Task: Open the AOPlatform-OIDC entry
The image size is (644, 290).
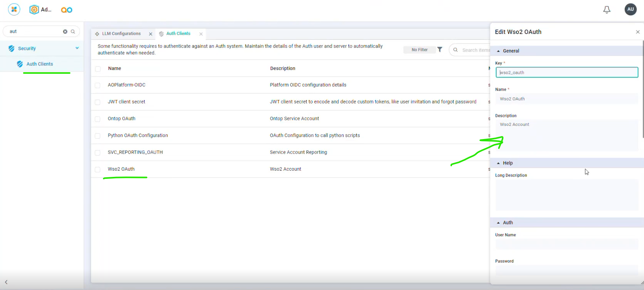Action: pos(126,85)
